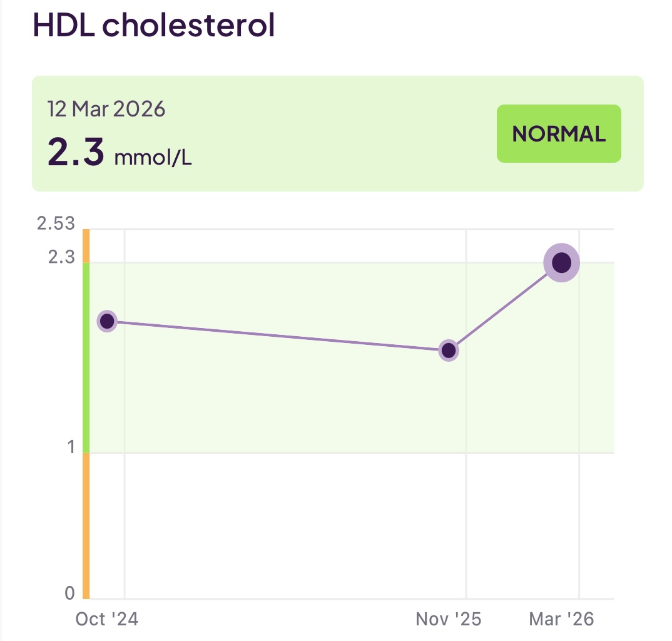Select the Oct '24 data point
Viewport: 672px width, 641px height.
point(108,322)
